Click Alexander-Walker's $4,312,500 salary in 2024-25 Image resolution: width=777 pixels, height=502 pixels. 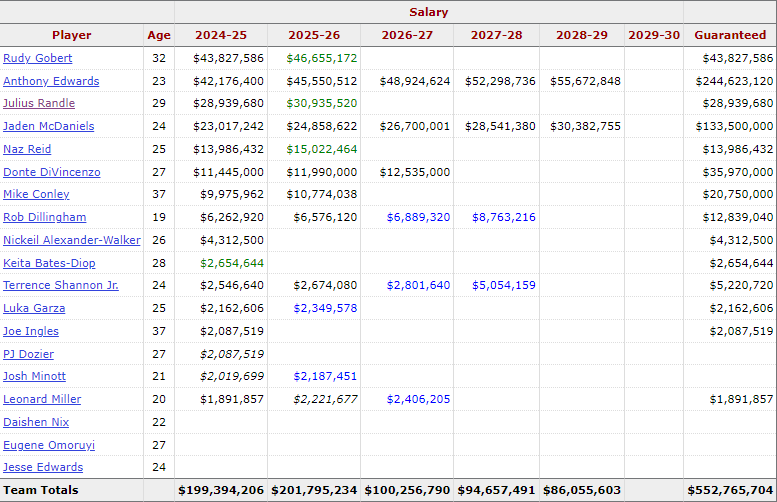click(x=232, y=240)
